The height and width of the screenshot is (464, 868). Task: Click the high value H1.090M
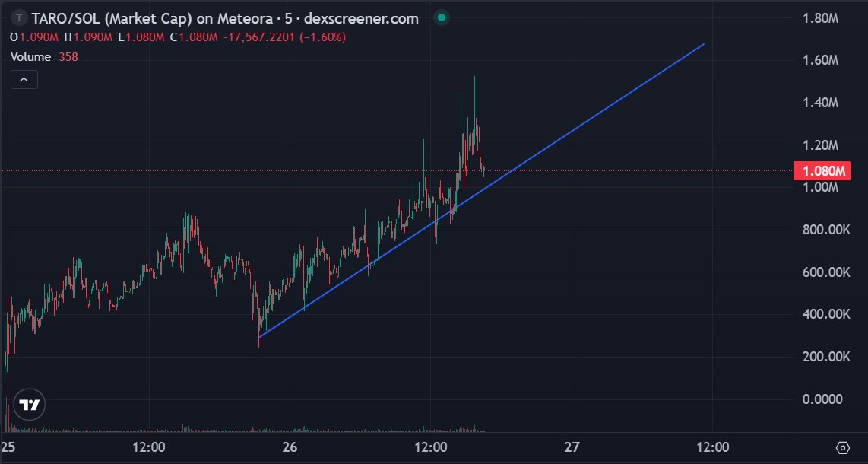(x=88, y=37)
